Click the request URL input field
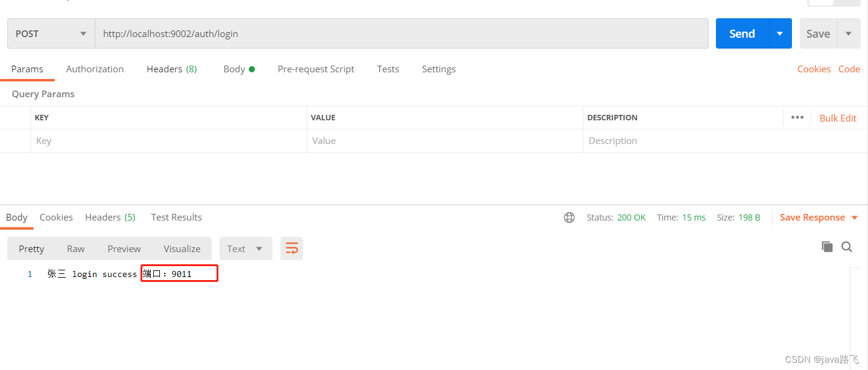Screen dimensions: 868x370 (x=401, y=34)
